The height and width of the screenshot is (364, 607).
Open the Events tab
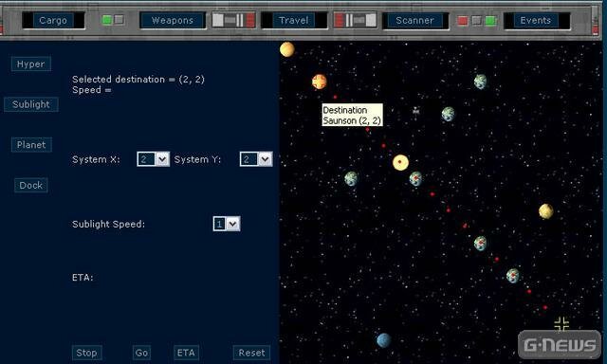pos(535,21)
